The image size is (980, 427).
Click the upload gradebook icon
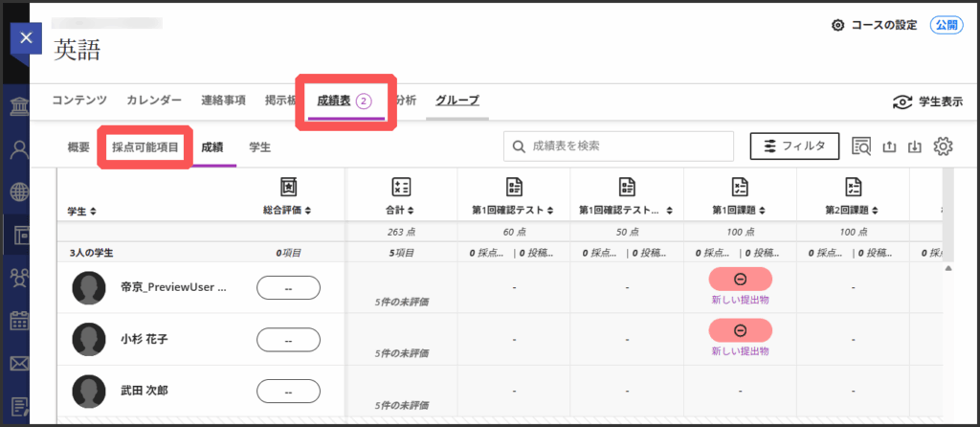[x=888, y=146]
